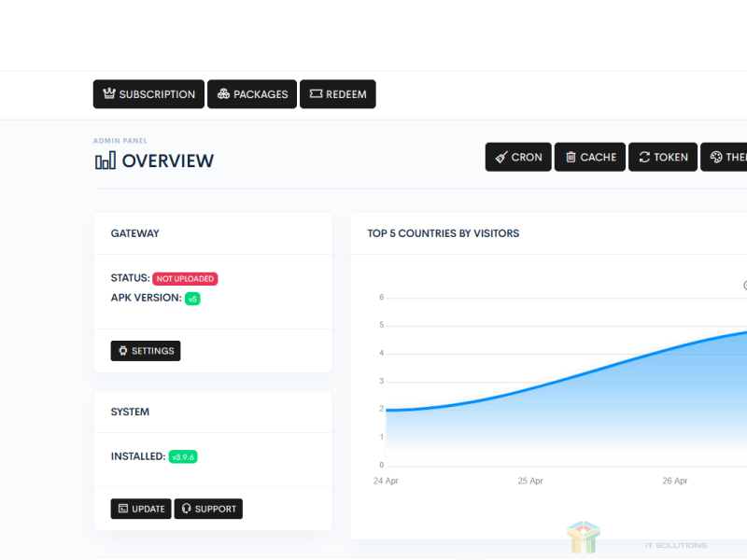Click the trash can icon on Cache button
Screen dimensions: 747x560
coord(571,157)
